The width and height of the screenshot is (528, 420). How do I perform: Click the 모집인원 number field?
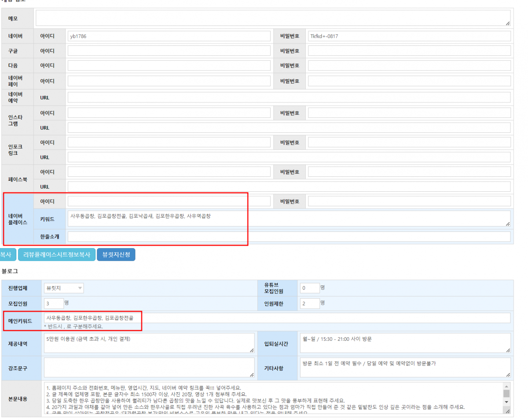(54, 303)
